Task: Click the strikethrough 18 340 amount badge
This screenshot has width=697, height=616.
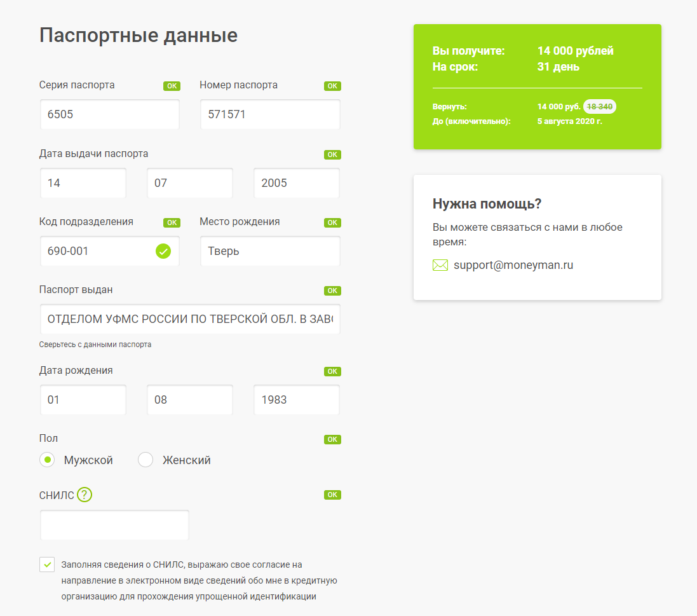Action: pos(600,107)
